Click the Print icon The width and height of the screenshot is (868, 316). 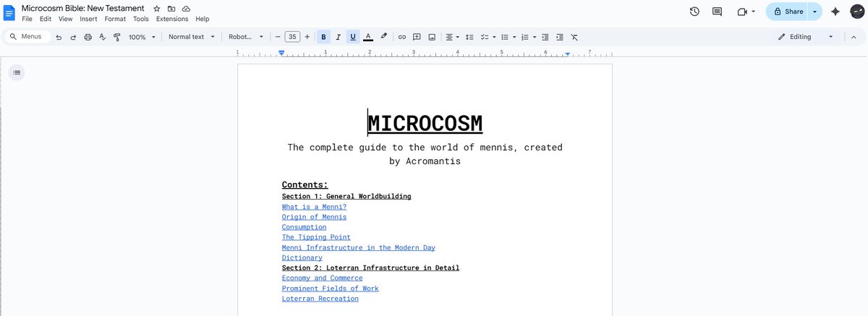pyautogui.click(x=88, y=37)
